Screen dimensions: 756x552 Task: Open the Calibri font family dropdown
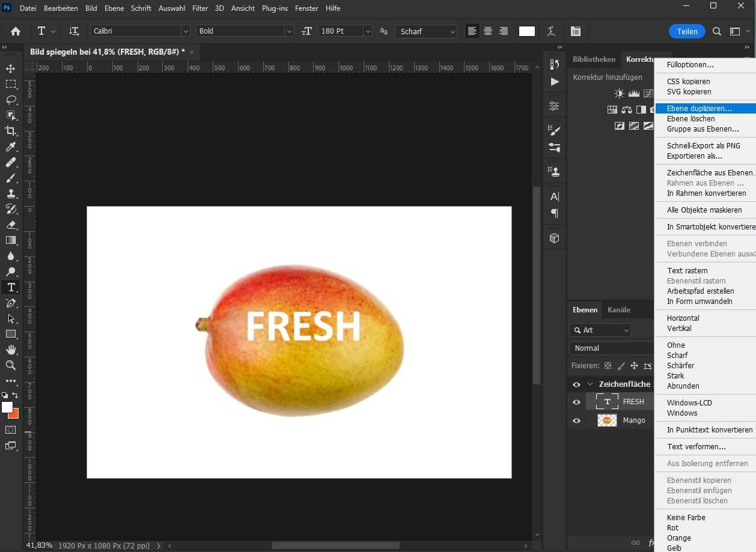(186, 31)
